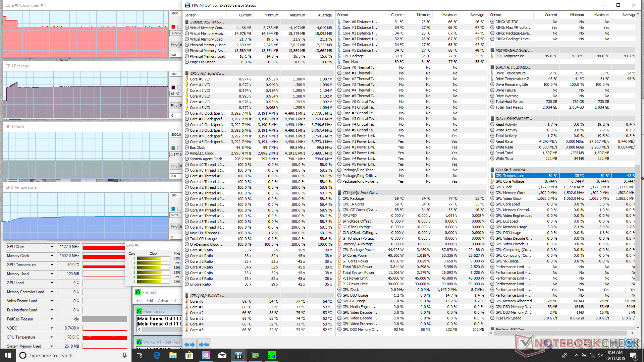Click the Type here to search box
644x362 pixels.
click(74, 355)
